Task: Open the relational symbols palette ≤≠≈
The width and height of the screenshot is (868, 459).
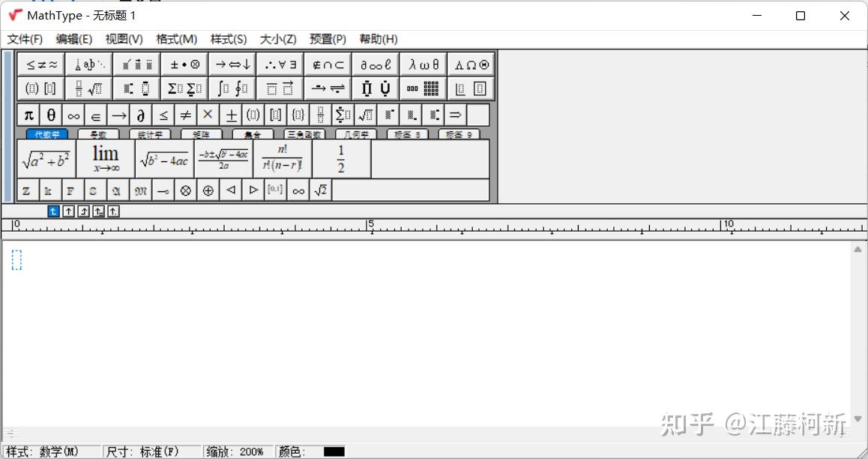Action: pyautogui.click(x=41, y=64)
